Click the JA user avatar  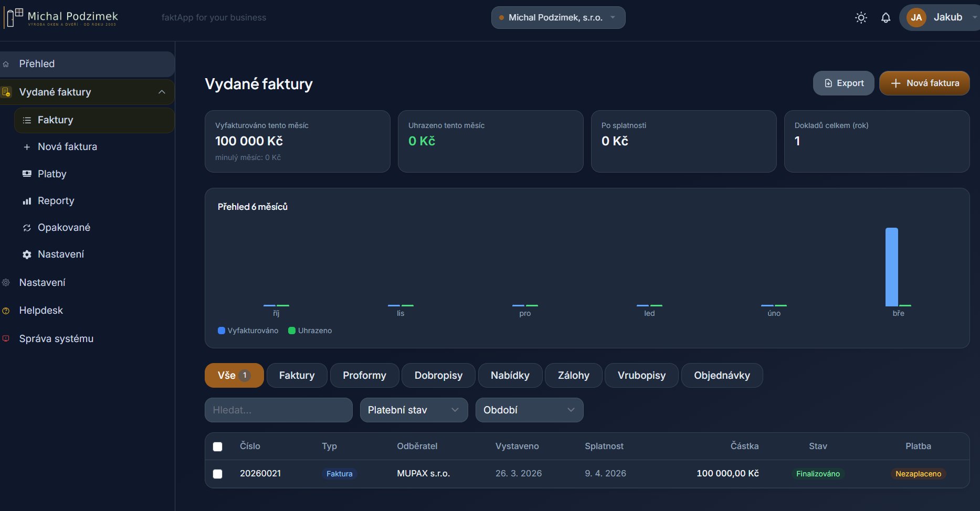(916, 17)
